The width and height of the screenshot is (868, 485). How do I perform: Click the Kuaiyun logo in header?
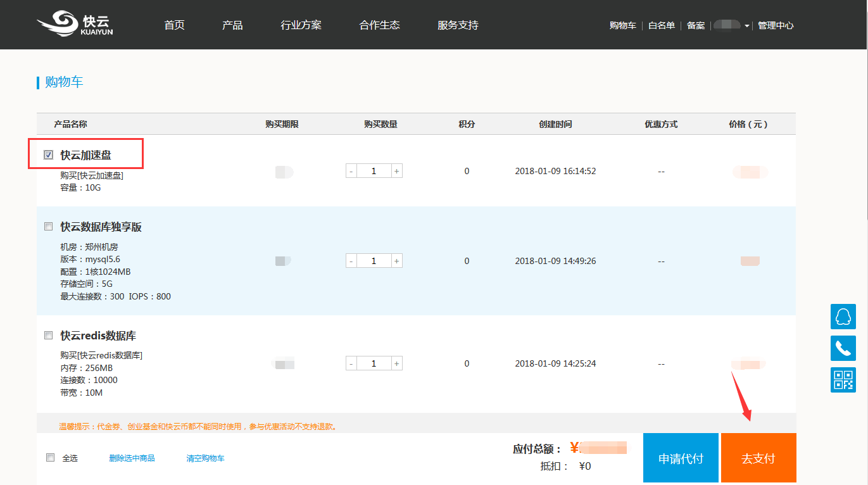click(x=75, y=24)
